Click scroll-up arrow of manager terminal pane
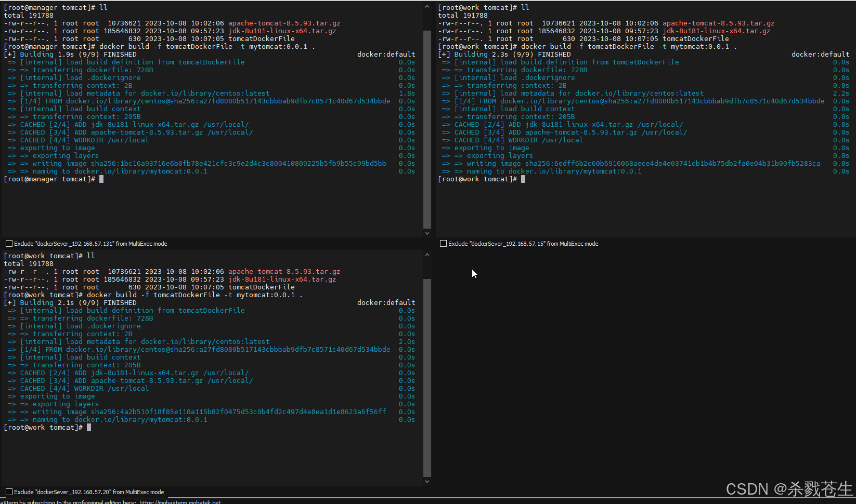The width and height of the screenshot is (856, 504). pyautogui.click(x=427, y=7)
